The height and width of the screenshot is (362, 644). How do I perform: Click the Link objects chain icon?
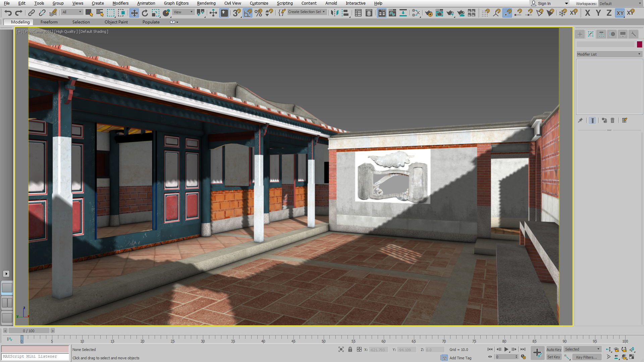point(31,13)
